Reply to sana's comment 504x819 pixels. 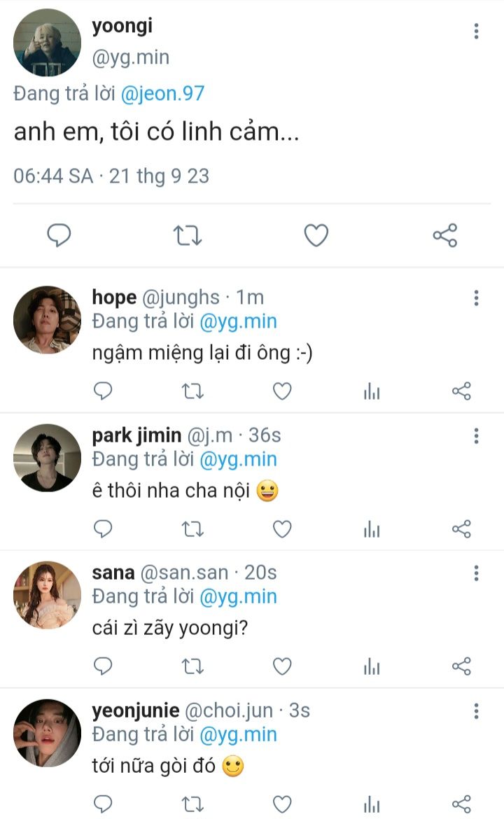coord(103,666)
